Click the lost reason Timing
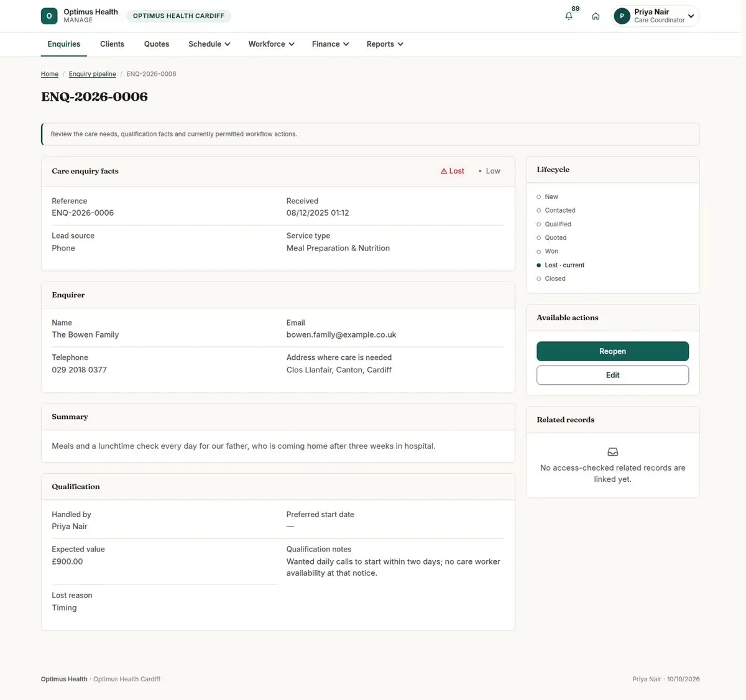The image size is (746, 700). tap(64, 608)
